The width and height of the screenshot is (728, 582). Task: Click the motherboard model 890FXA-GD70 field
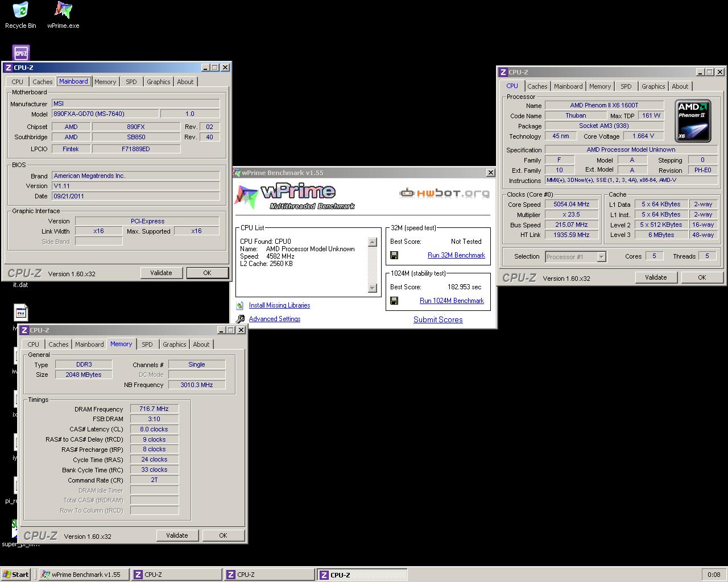point(105,114)
